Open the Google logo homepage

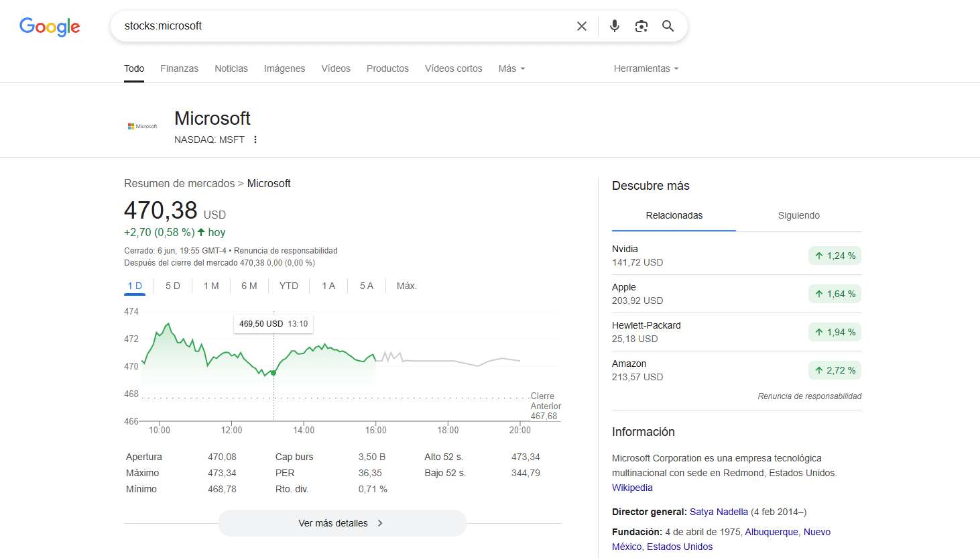(50, 26)
